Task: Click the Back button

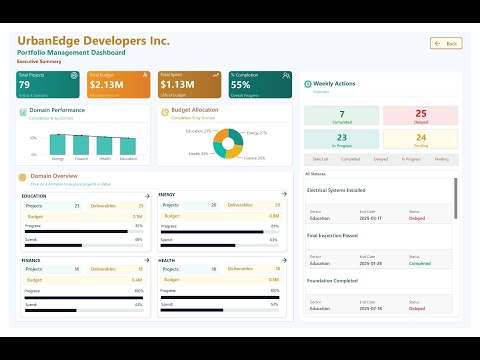Action: [446, 43]
